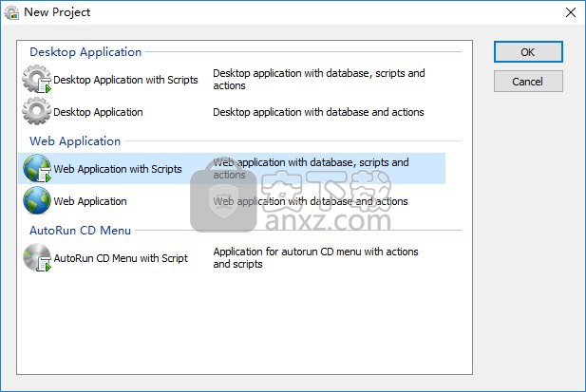Screen dimensions: 586x392
Task: Click the plain Web Application globe icon
Action: coord(37,200)
